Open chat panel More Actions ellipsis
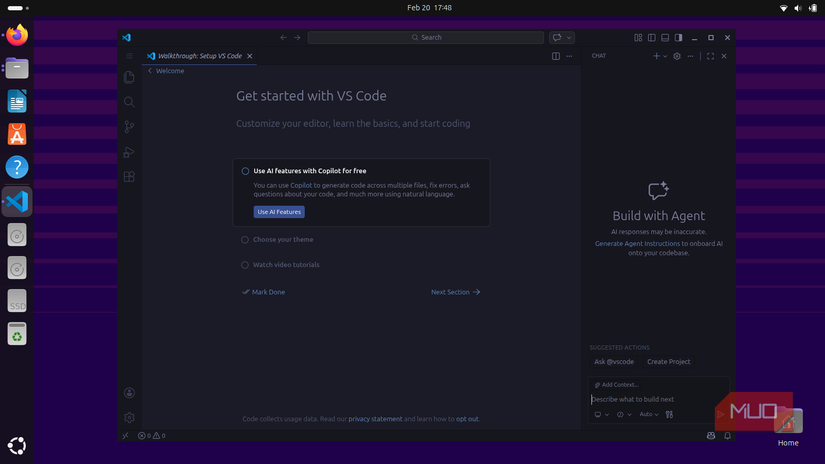Viewport: 825px width, 464px height. click(x=690, y=56)
